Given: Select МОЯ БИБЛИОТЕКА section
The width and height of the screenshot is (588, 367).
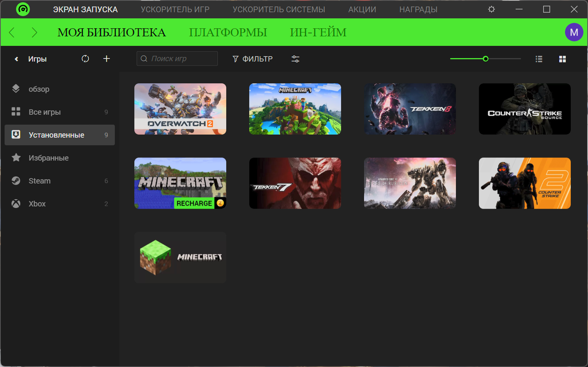Looking at the screenshot, I should point(112,33).
